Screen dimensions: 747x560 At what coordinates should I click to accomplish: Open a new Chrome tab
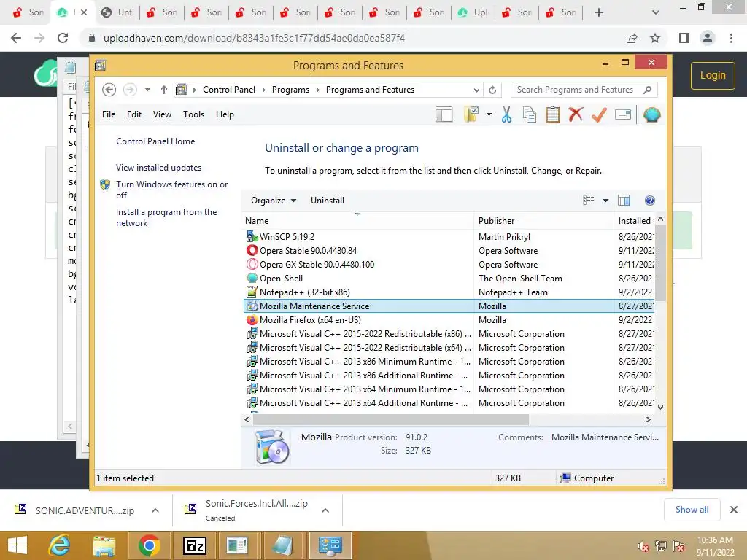click(x=599, y=12)
